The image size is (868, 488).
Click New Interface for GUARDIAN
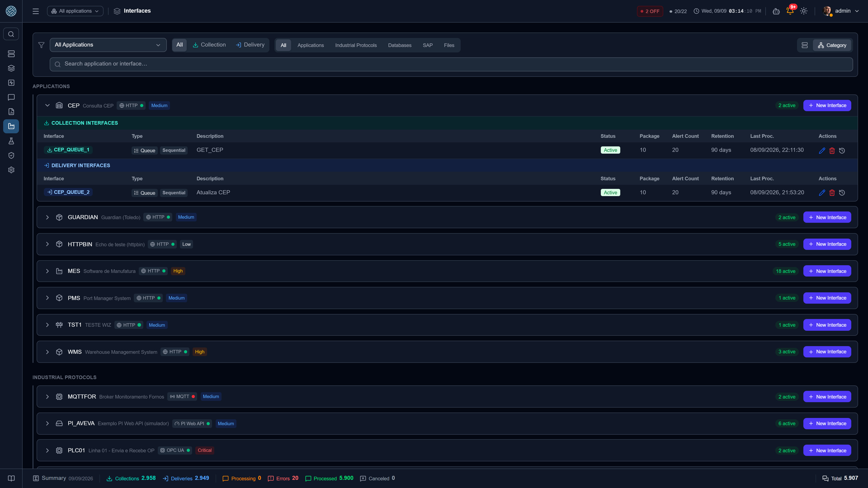click(827, 217)
